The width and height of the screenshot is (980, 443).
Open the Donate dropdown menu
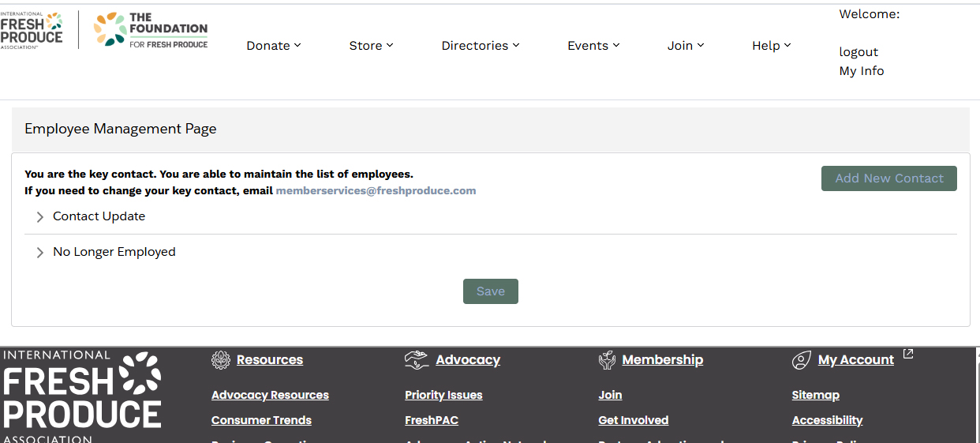point(274,46)
